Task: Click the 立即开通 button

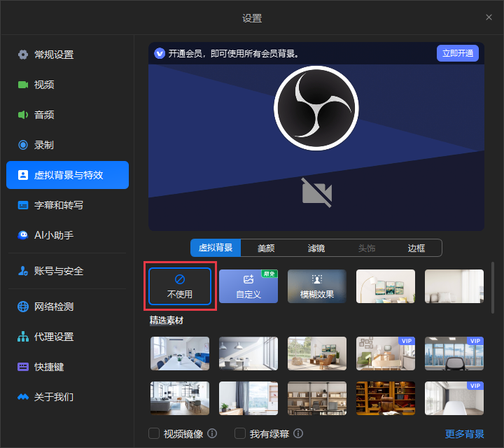Action: tap(458, 53)
